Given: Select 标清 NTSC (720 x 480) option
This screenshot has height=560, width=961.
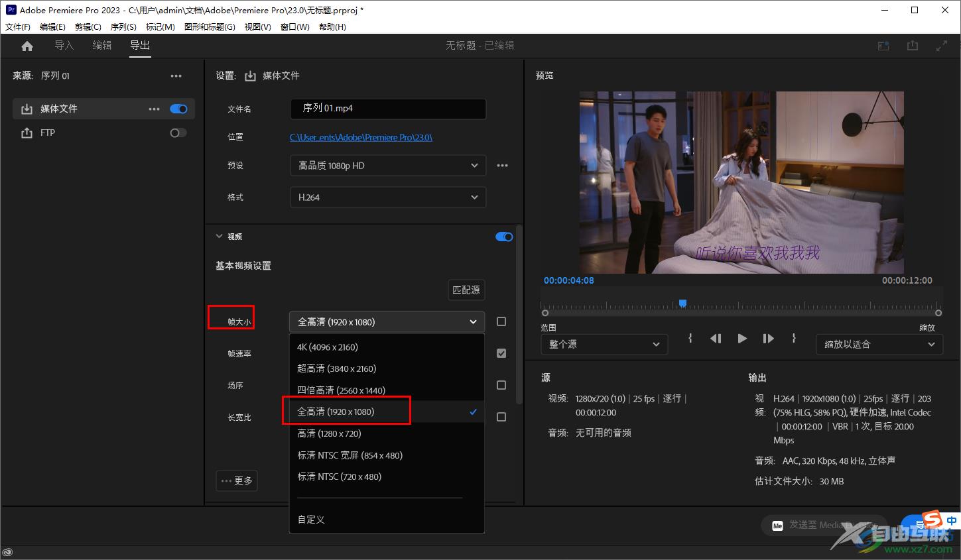Looking at the screenshot, I should coord(387,476).
